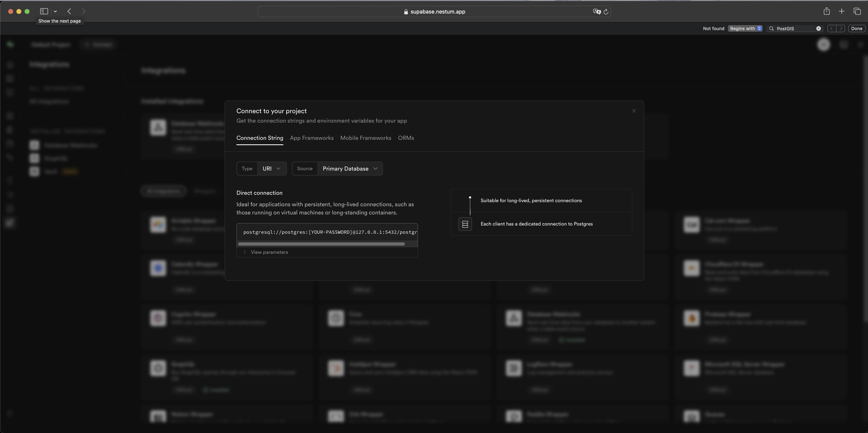Click the Safari sidebar toggle icon
Screen dimensions: 868x433
point(44,11)
